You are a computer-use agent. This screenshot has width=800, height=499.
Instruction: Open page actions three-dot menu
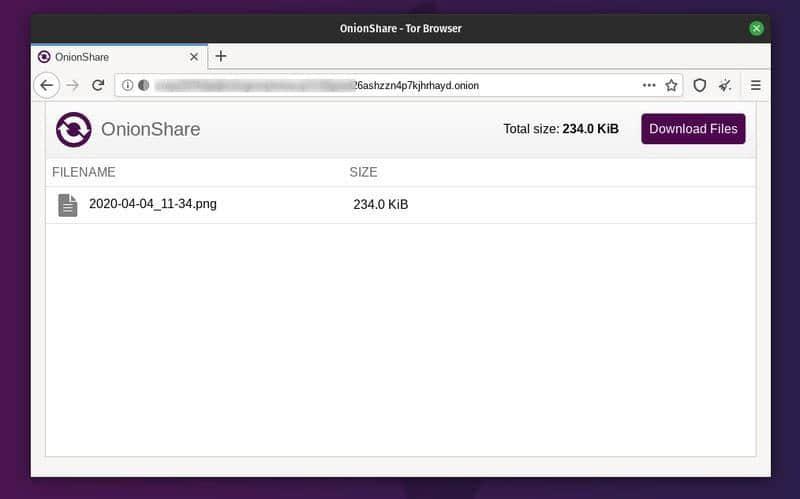pyautogui.click(x=650, y=86)
